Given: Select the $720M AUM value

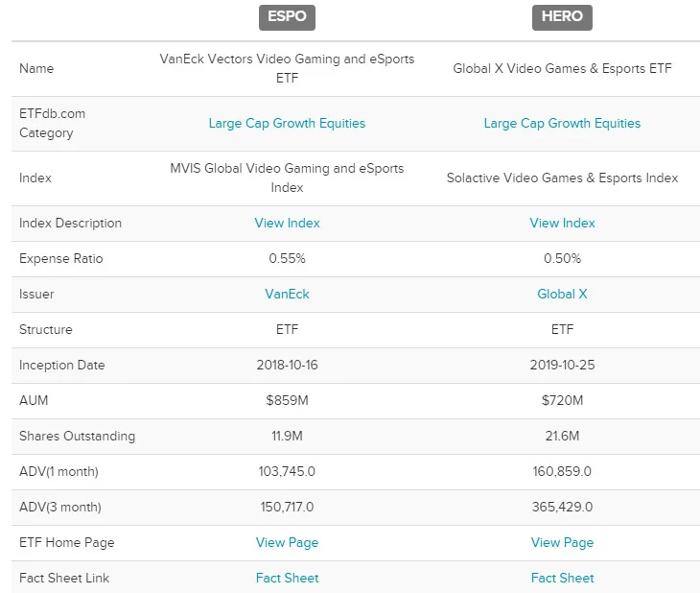Looking at the screenshot, I should pyautogui.click(x=562, y=400).
